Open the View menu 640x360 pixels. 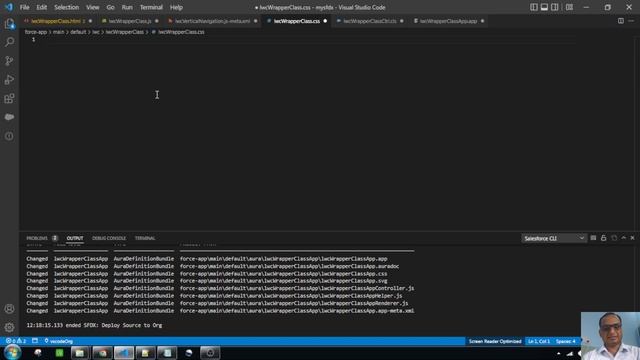93,7
